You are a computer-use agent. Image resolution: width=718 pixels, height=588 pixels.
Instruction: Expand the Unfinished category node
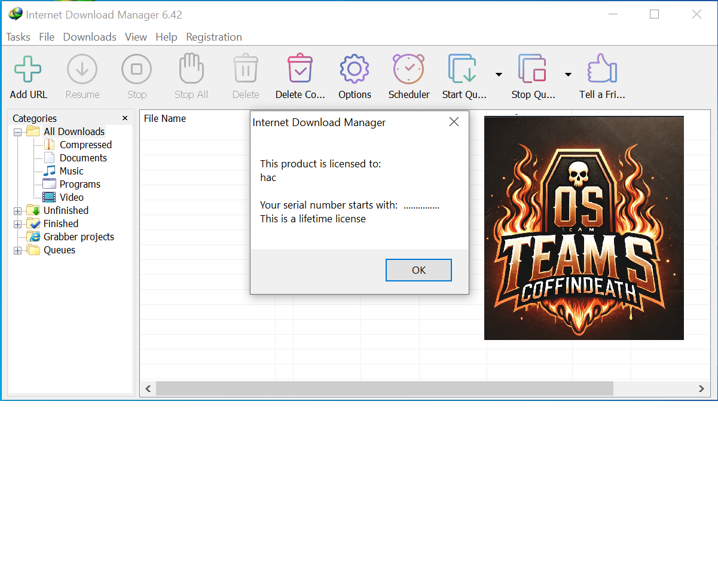[x=18, y=211]
